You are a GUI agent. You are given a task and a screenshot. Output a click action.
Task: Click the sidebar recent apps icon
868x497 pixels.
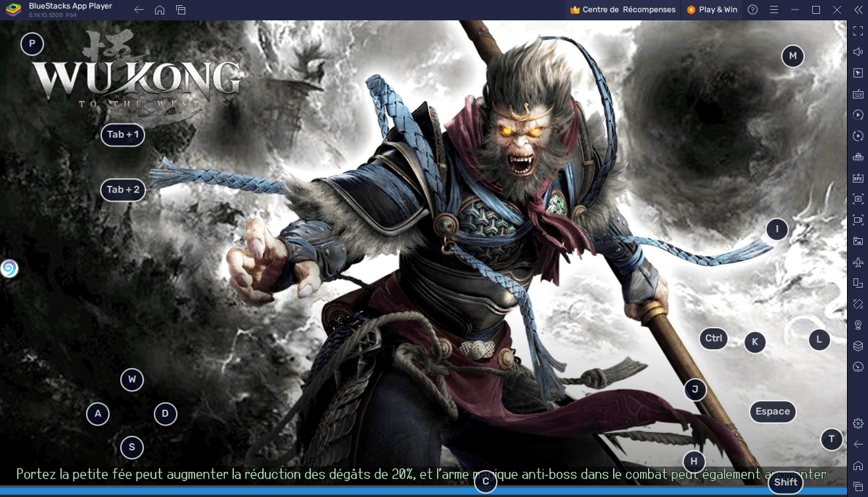point(857,486)
